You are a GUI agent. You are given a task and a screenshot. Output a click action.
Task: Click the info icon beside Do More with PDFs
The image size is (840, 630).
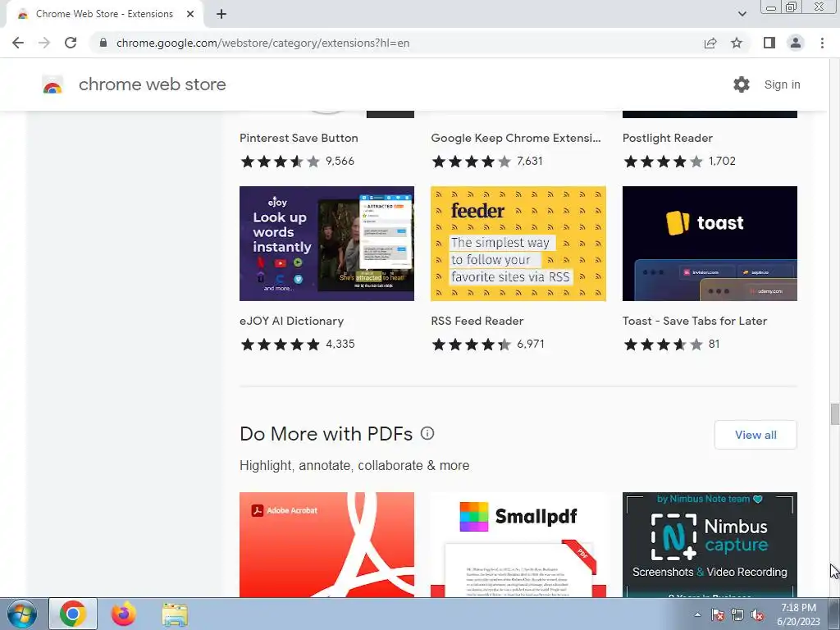pyautogui.click(x=427, y=433)
